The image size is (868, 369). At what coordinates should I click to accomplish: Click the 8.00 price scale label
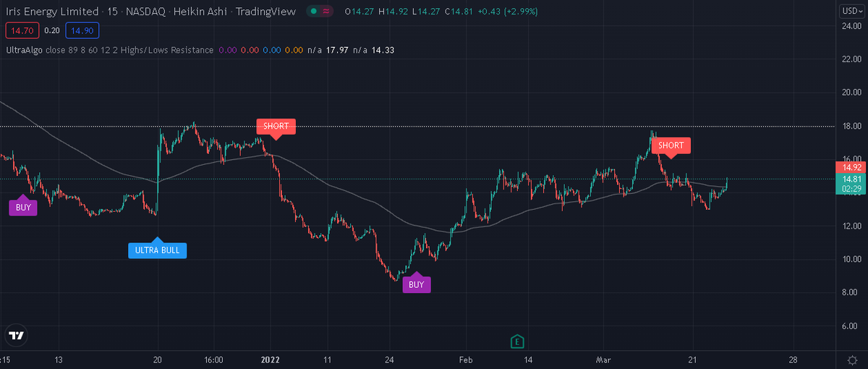point(850,292)
